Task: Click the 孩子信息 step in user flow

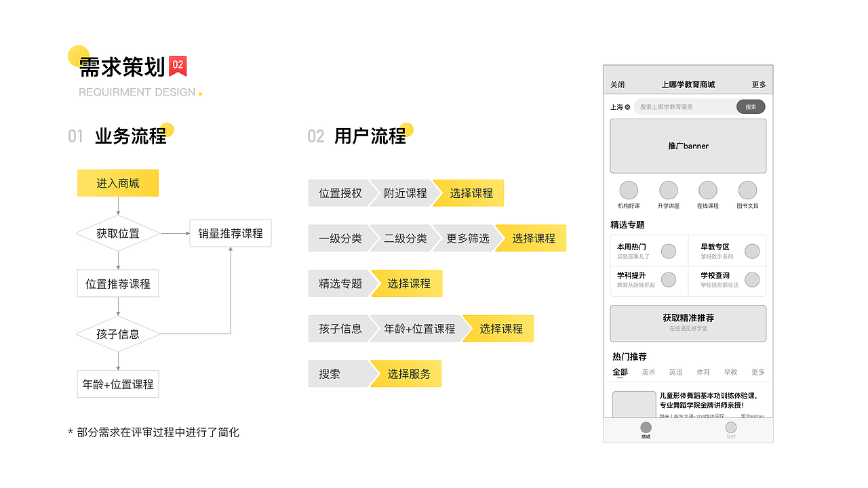Action: click(340, 329)
